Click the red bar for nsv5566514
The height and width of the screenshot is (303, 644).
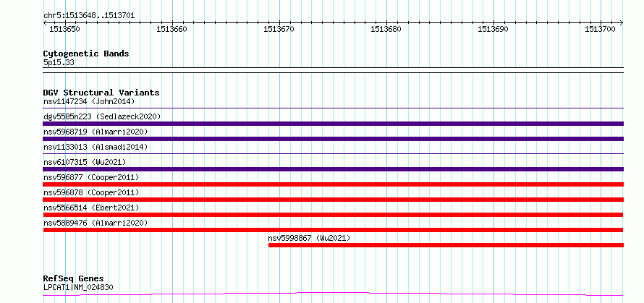[x=333, y=215]
